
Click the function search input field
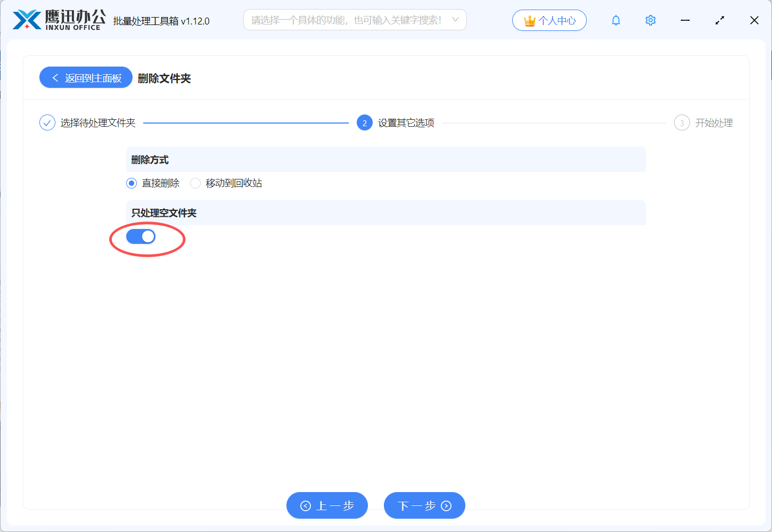[346, 20]
